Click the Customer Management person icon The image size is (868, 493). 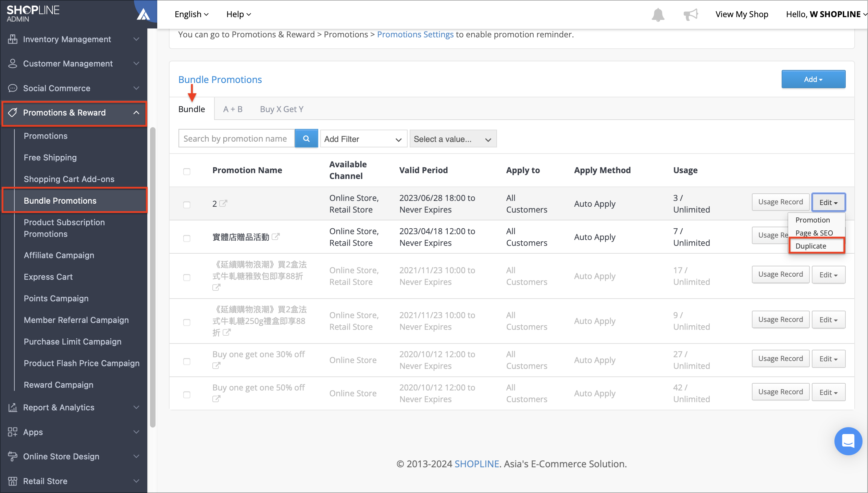13,63
